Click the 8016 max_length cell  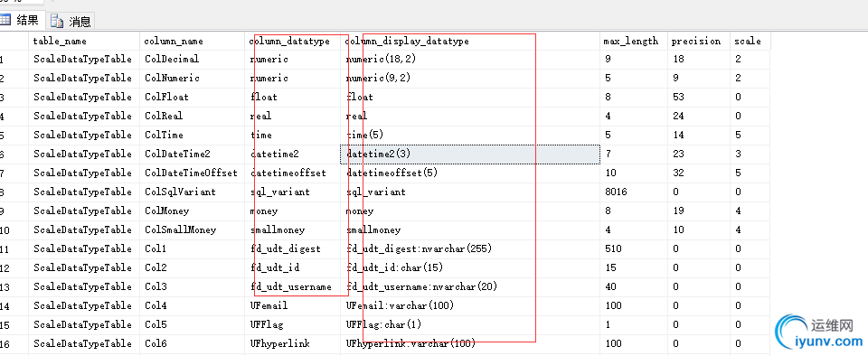pyautogui.click(x=633, y=192)
